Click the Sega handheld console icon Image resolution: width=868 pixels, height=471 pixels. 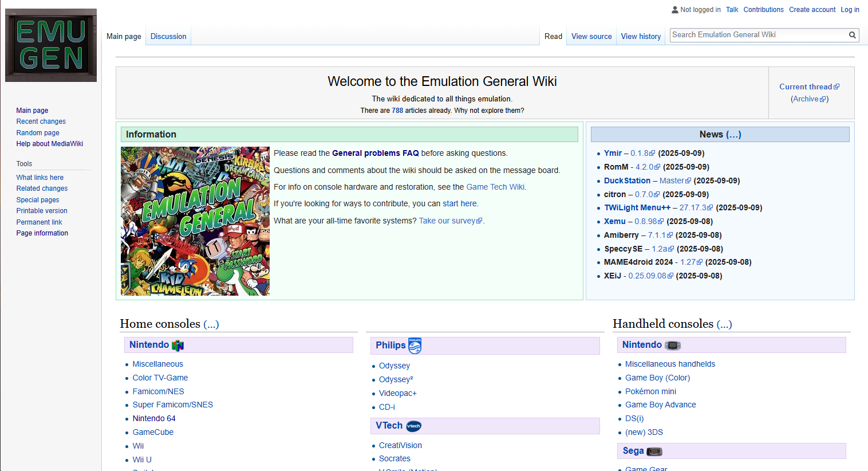coord(654,452)
